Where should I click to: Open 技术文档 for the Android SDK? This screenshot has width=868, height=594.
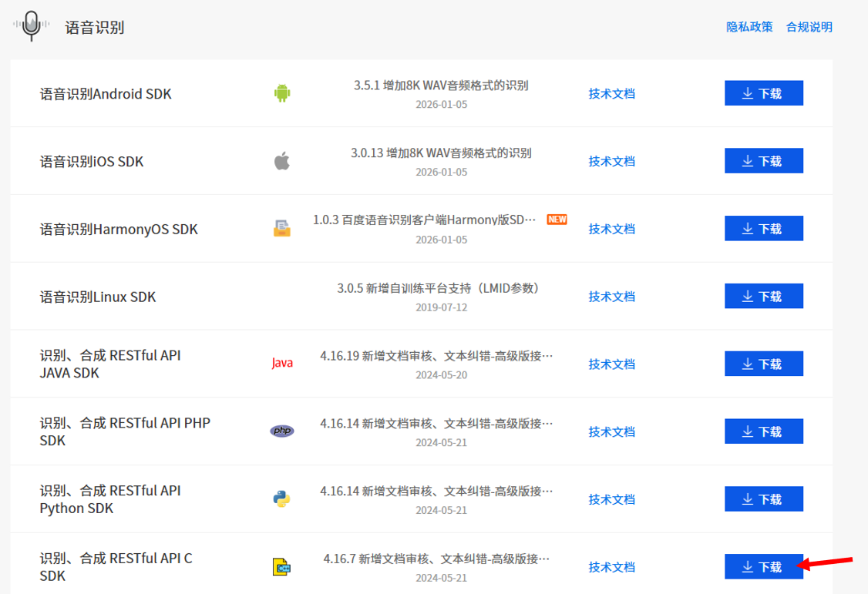[x=612, y=93]
